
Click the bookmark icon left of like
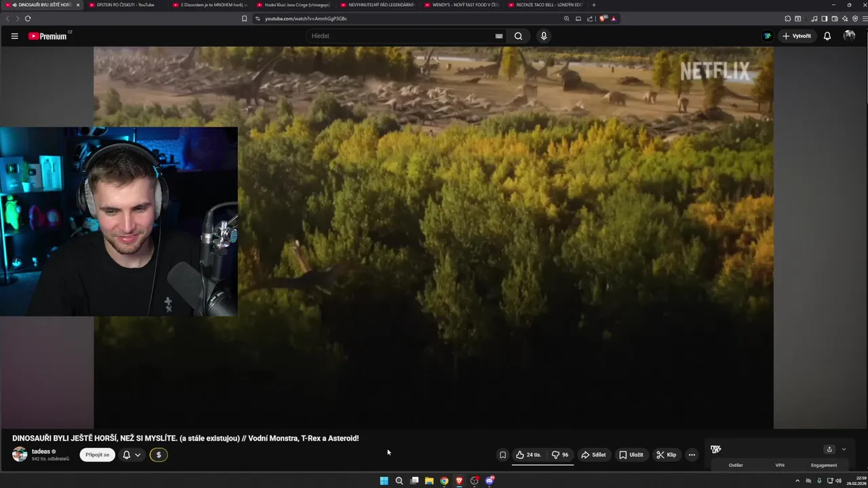coord(502,455)
